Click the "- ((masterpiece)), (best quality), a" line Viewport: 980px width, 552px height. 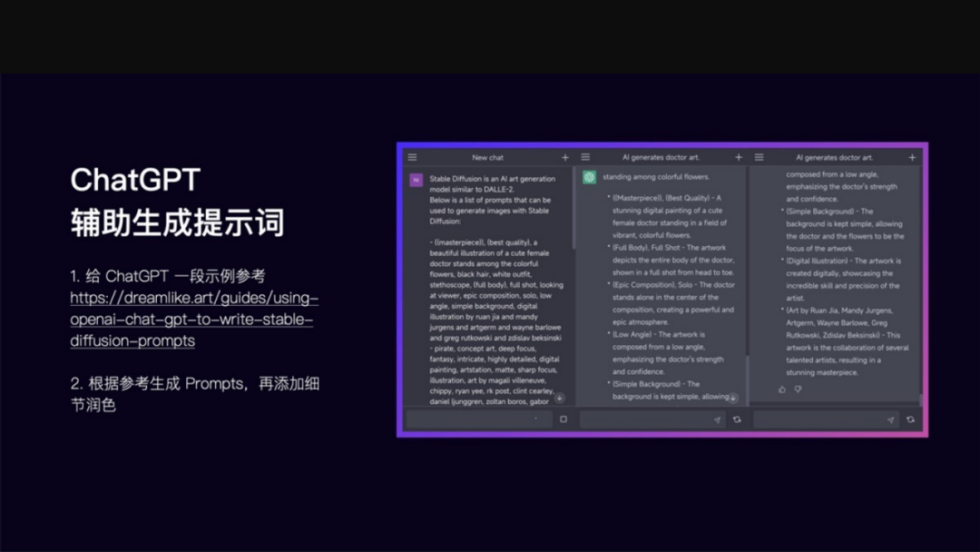[484, 242]
